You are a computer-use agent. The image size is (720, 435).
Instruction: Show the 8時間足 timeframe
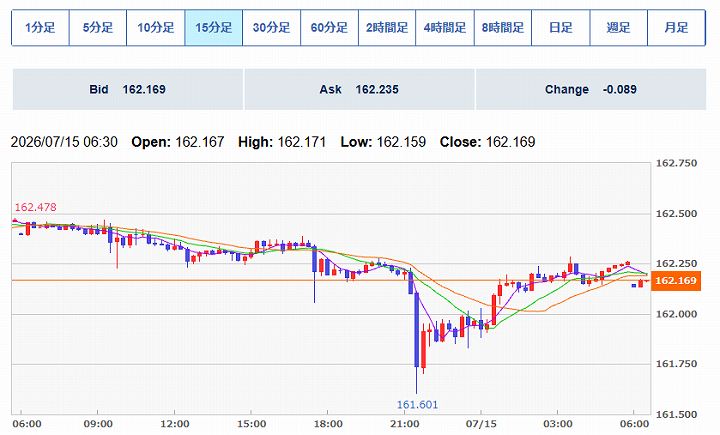point(503,28)
